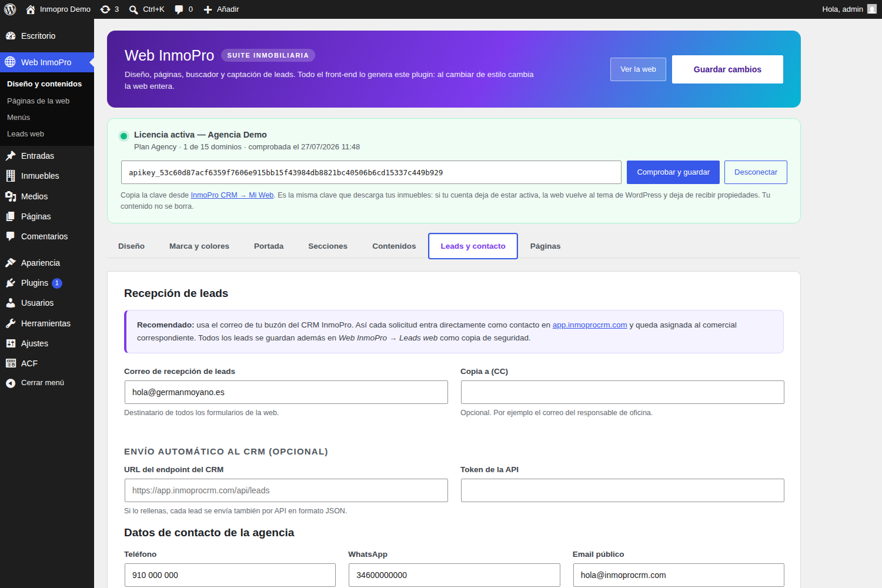Click the Desconectar button
882x588 pixels.
coord(756,172)
